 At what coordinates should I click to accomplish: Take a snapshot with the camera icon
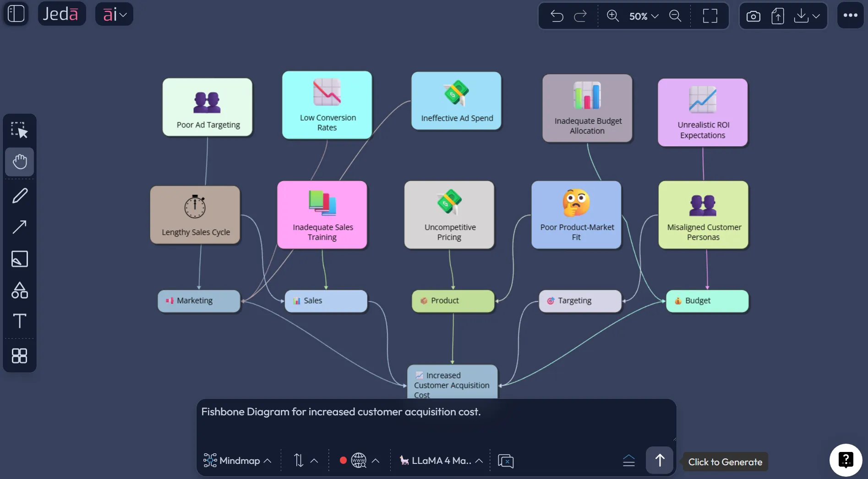(753, 16)
